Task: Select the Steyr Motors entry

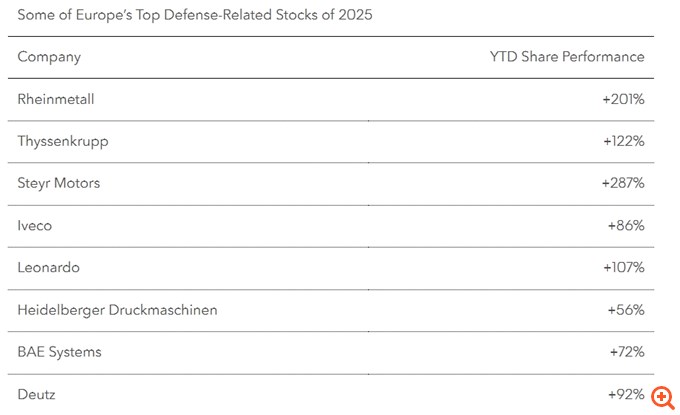Action: pyautogui.click(x=59, y=183)
